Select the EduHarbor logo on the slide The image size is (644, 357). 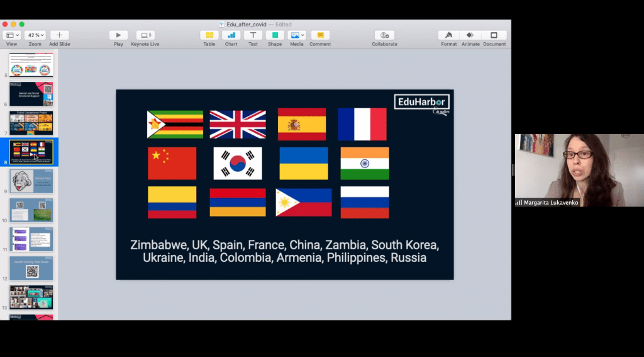pyautogui.click(x=421, y=102)
